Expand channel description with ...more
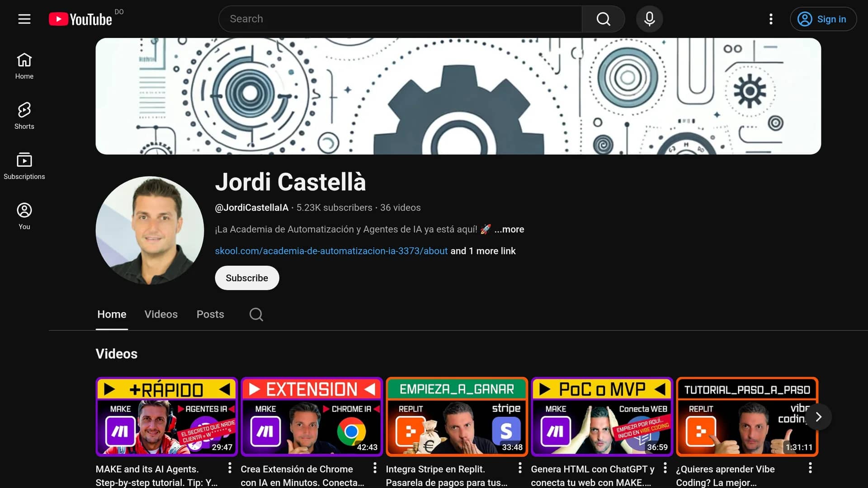The height and width of the screenshot is (488, 868). coord(509,229)
